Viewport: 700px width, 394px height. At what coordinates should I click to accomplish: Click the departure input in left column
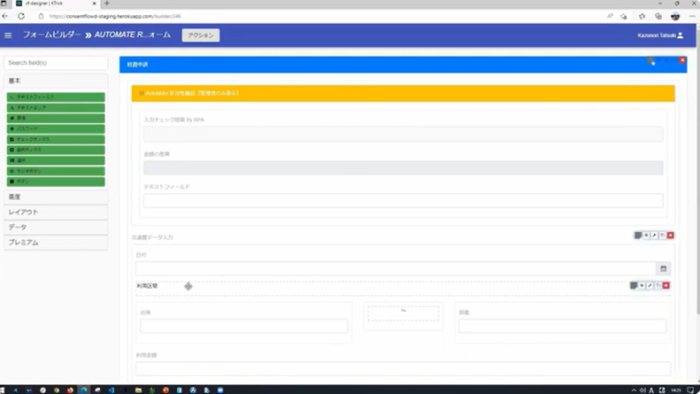(x=244, y=326)
